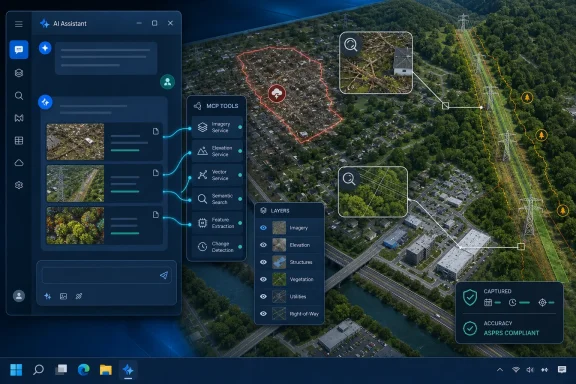Open taskbar search
The height and width of the screenshot is (384, 576).
(x=39, y=370)
